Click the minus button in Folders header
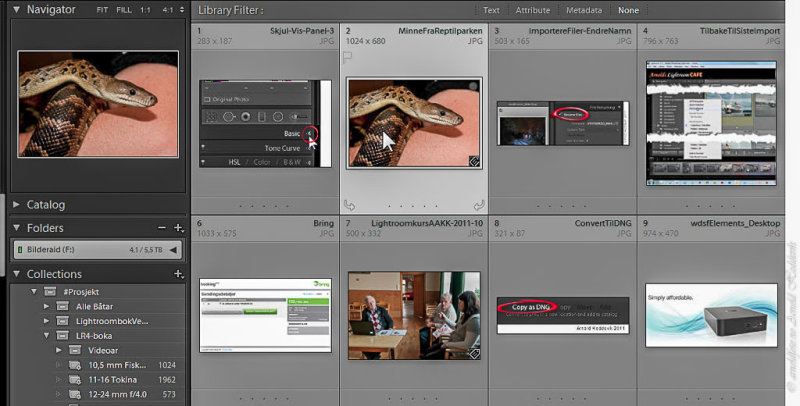The height and width of the screenshot is (406, 800). [x=161, y=228]
